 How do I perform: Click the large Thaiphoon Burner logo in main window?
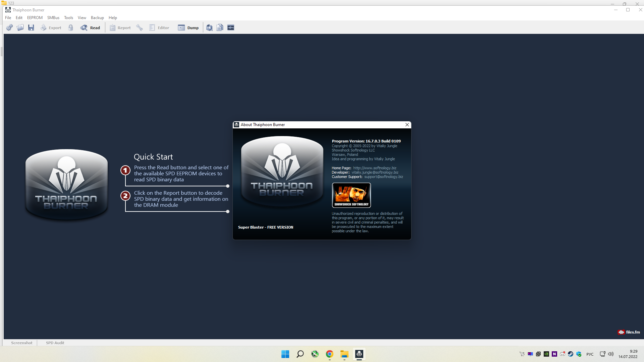click(67, 184)
